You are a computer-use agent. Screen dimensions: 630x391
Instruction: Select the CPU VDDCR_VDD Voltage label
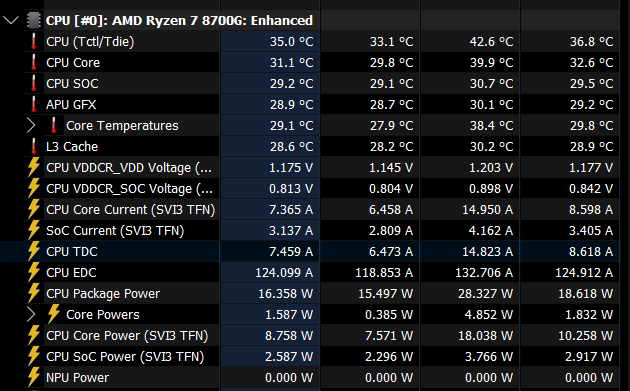(x=129, y=168)
